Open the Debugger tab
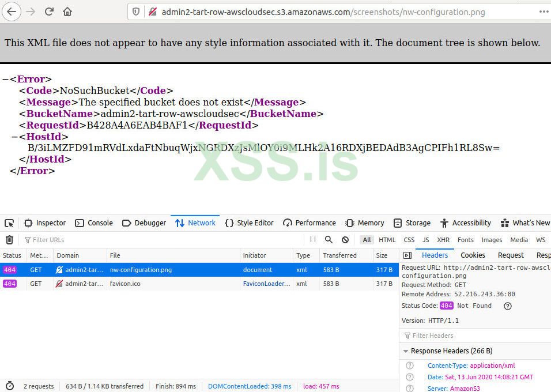The height and width of the screenshot is (392, 551). (x=144, y=223)
